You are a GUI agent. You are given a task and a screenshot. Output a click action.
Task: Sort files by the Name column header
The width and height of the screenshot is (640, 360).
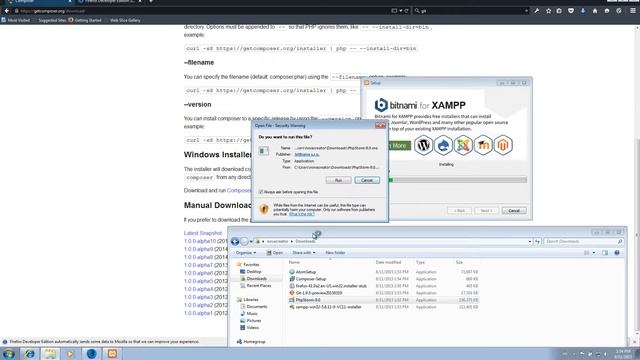[294, 262]
